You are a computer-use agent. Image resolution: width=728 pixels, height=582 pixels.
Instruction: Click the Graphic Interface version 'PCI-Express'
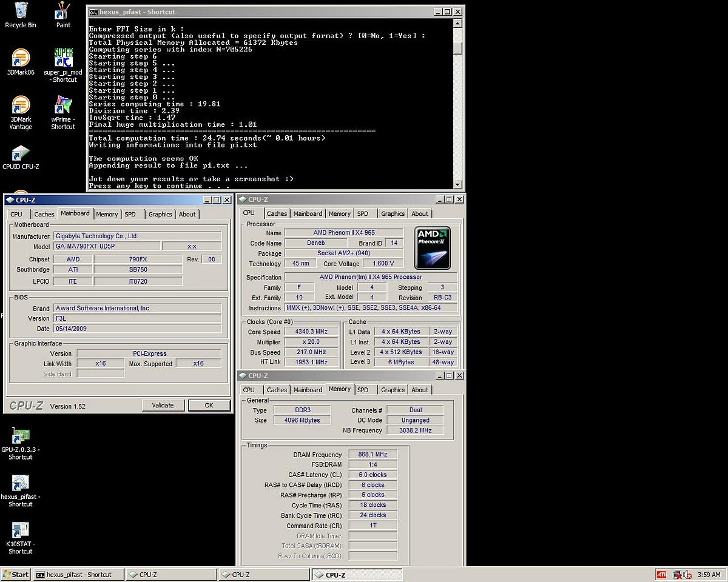149,353
